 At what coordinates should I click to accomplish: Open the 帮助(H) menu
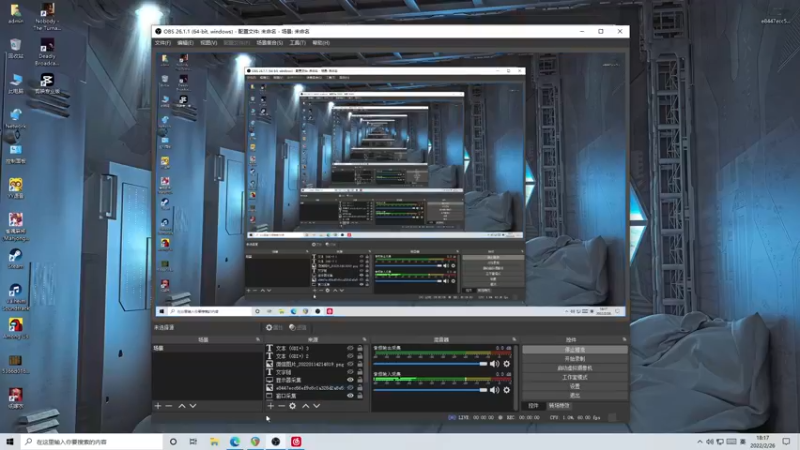click(320, 43)
